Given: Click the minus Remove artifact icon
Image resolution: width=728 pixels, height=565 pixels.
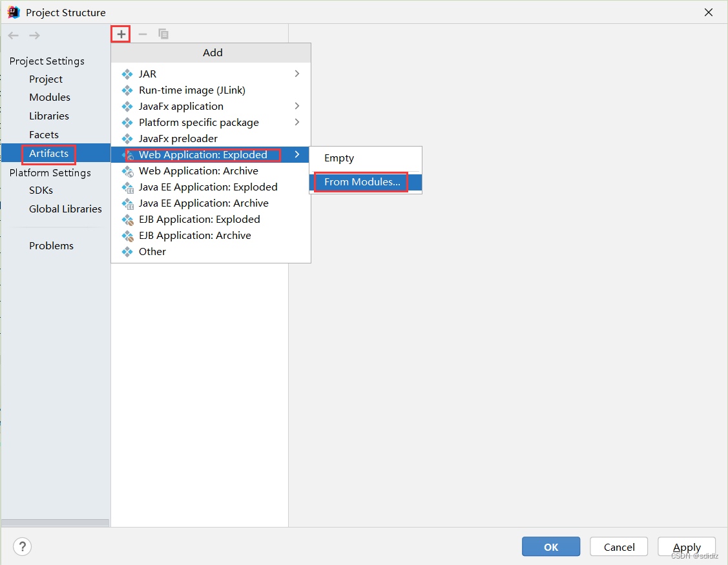Looking at the screenshot, I should point(143,34).
